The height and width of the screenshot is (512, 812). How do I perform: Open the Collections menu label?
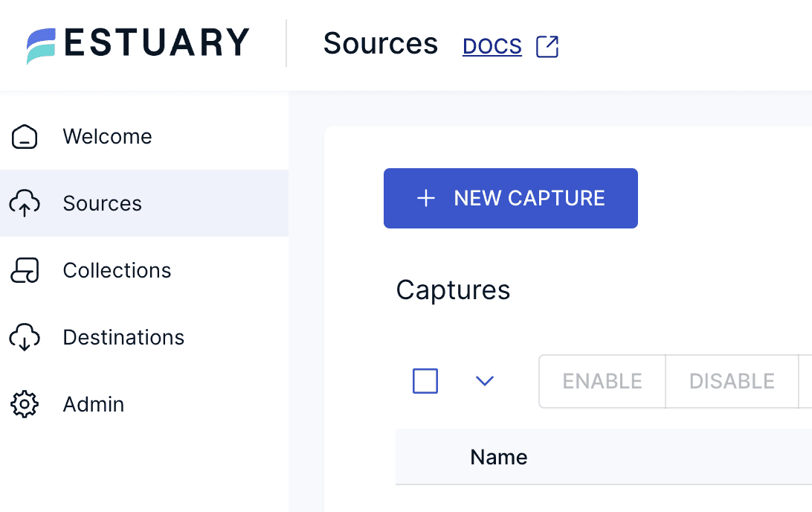[x=117, y=271]
